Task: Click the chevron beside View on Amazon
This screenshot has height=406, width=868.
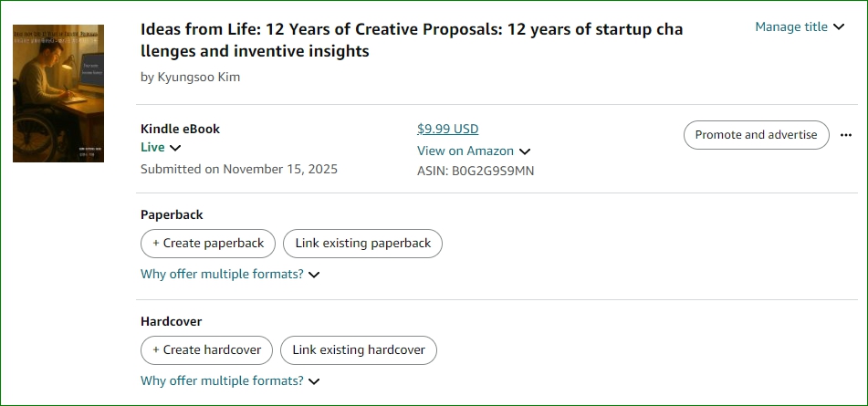Action: (525, 151)
